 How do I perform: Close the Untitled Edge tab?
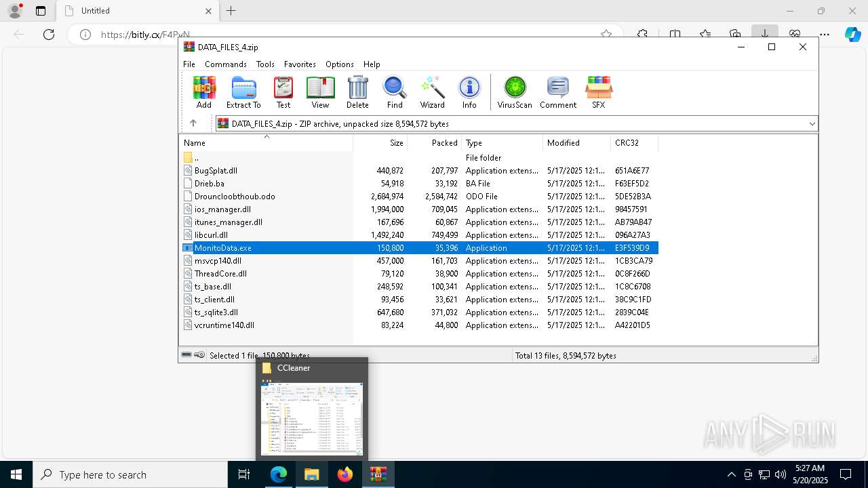208,11
